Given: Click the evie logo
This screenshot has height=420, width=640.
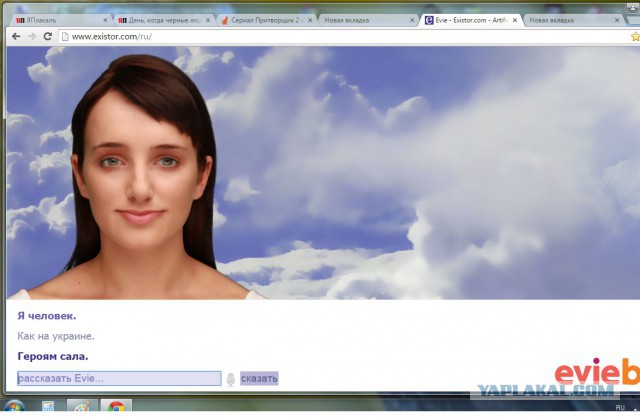Looking at the screenshot, I should pos(597,371).
